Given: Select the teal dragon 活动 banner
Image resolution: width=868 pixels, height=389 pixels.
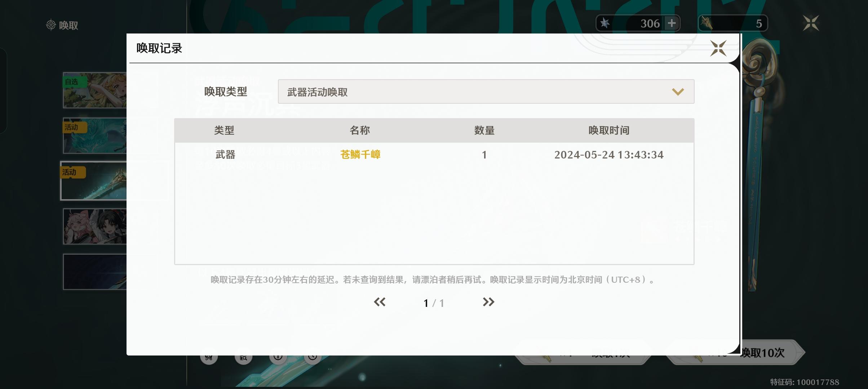Looking at the screenshot, I should click(95, 136).
